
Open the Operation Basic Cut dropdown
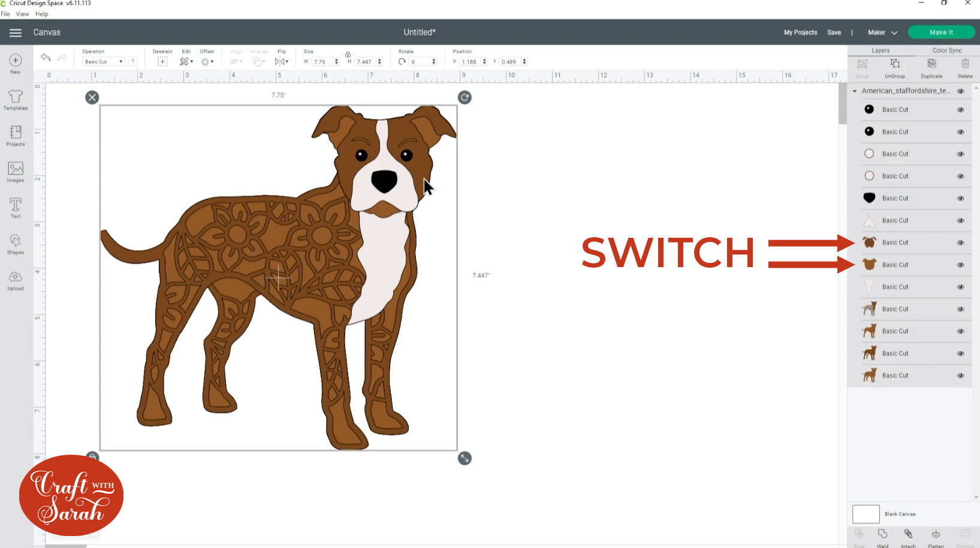tap(103, 62)
